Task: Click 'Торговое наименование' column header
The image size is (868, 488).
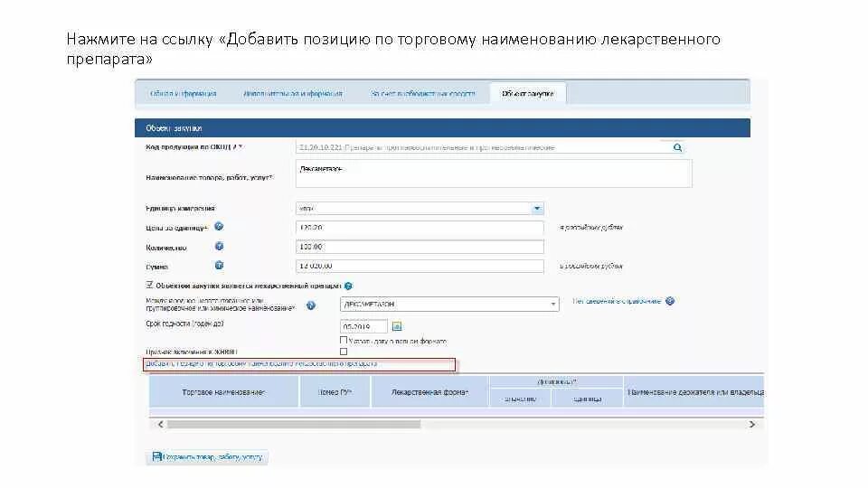Action: click(x=223, y=391)
